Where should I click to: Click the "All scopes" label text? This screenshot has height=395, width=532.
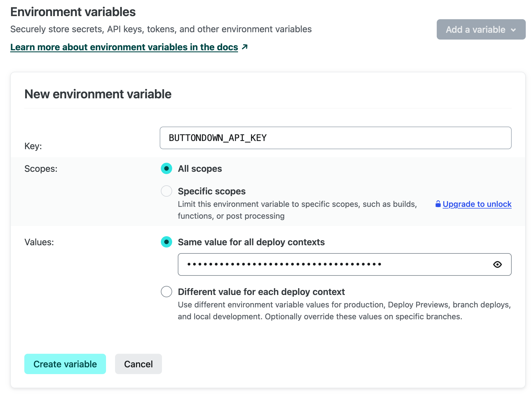[200, 169]
